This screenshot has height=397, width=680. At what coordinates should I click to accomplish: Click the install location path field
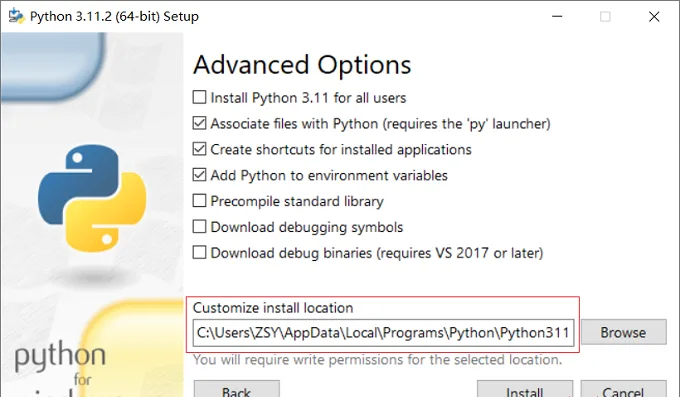click(383, 333)
